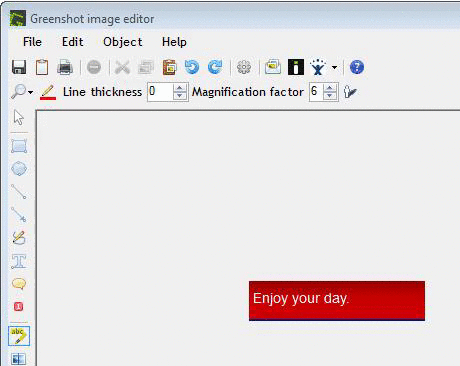This screenshot has width=460, height=366.
Task: Toggle the abc highlight tool
Action: point(19,336)
